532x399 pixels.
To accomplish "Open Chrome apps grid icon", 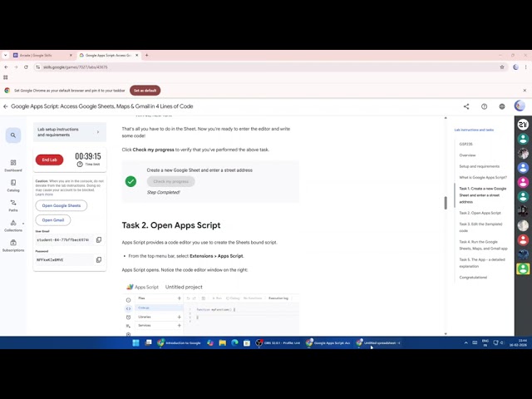I will (6, 77).
